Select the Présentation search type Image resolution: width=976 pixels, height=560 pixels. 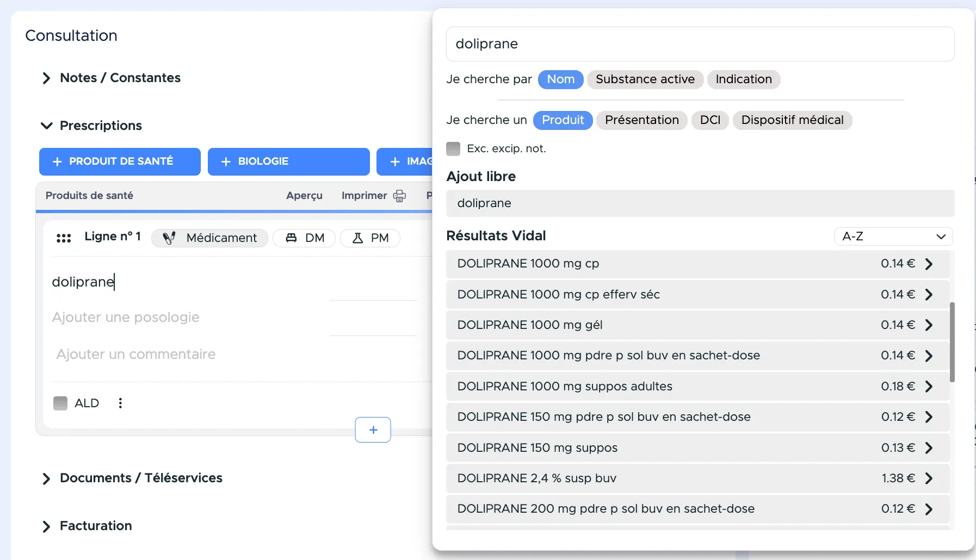[x=642, y=120]
